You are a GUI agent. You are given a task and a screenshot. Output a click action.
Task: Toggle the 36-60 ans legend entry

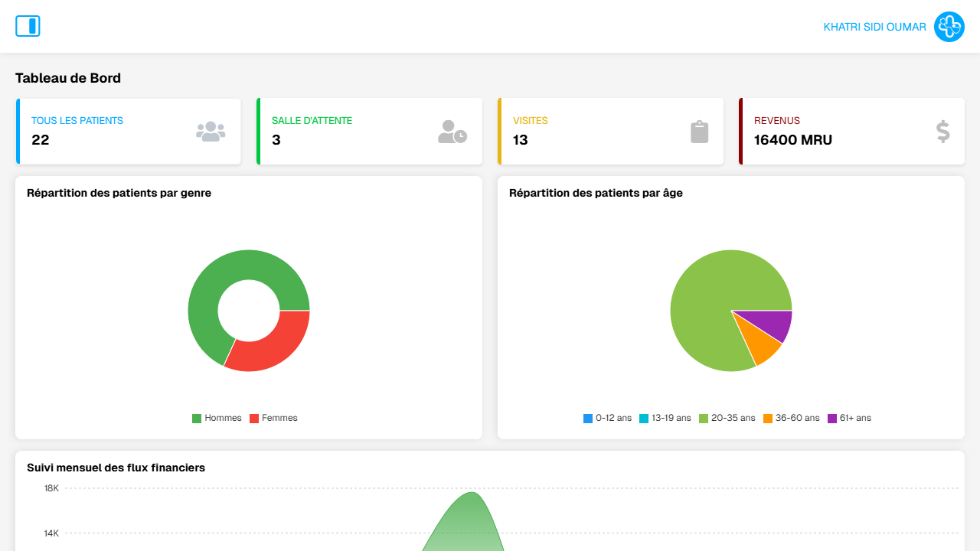791,418
